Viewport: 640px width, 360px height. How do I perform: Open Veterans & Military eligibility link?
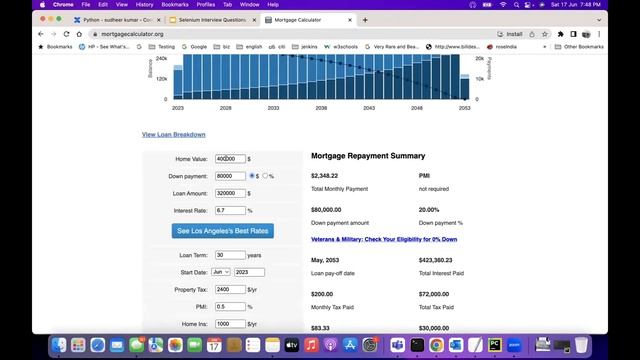(384, 240)
